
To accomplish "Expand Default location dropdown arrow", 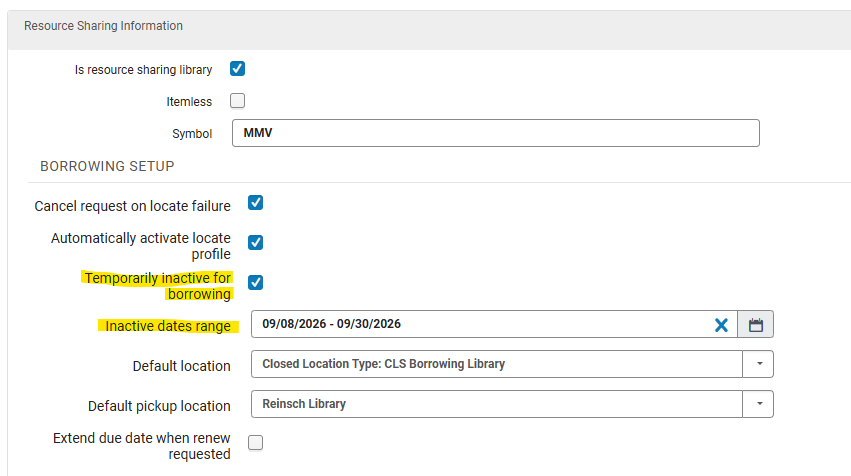I will tap(758, 364).
